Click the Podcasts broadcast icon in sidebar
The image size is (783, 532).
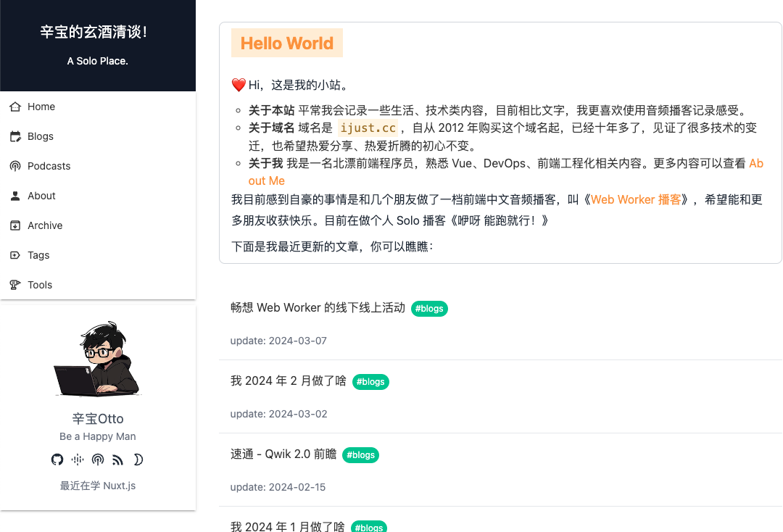(15, 166)
